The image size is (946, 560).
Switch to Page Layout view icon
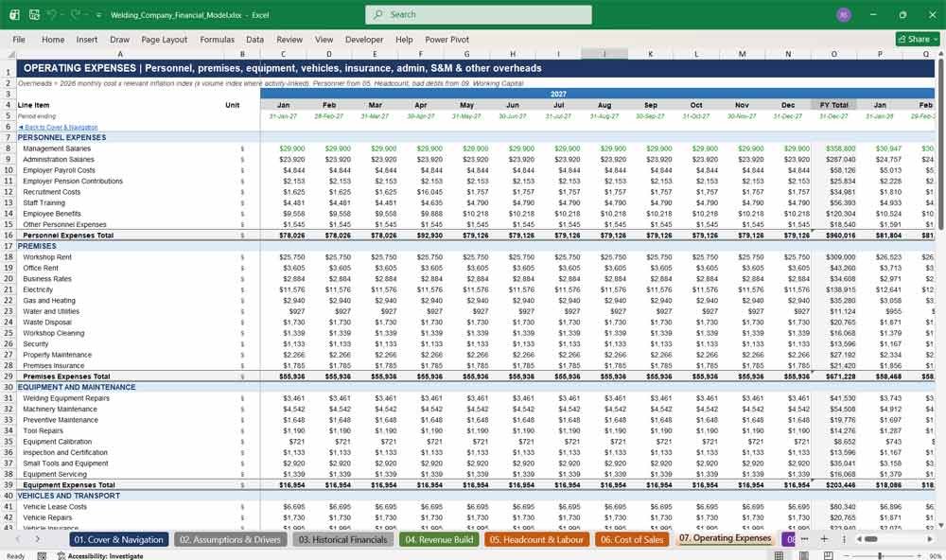[803, 556]
